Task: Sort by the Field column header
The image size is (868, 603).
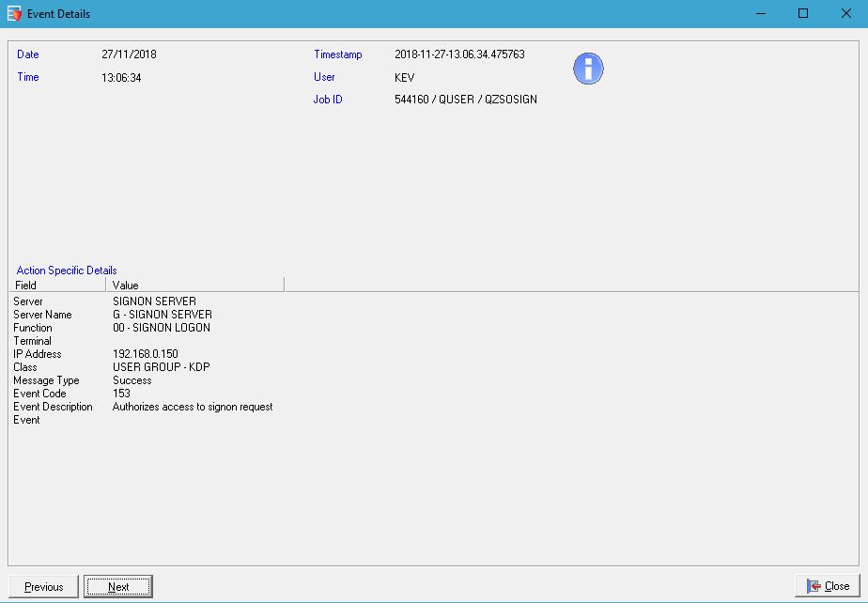Action: tap(56, 285)
